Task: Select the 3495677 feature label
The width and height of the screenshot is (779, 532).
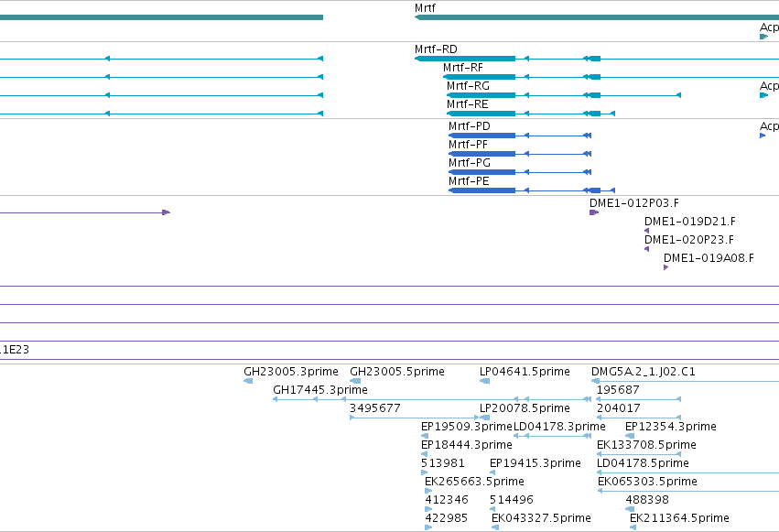Action: tap(375, 408)
